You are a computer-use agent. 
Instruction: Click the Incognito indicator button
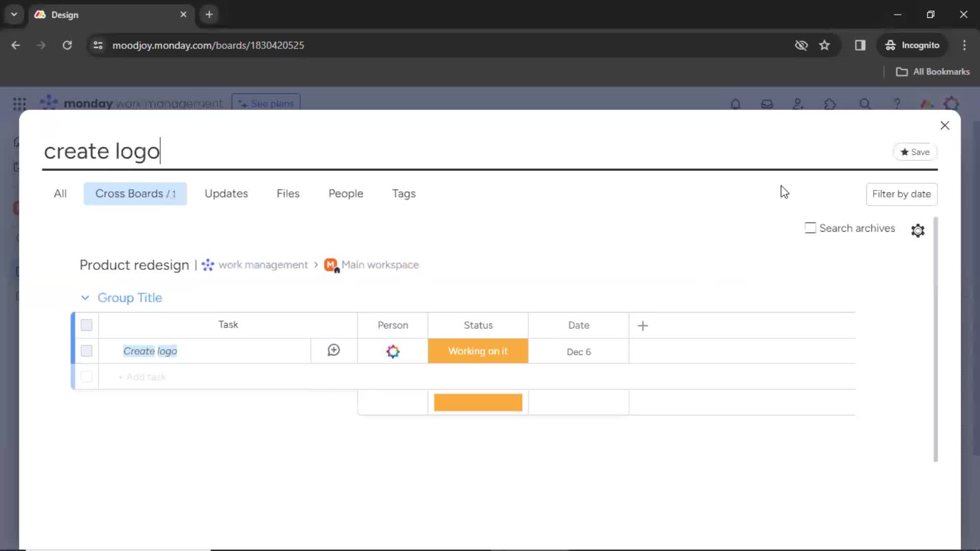(913, 45)
